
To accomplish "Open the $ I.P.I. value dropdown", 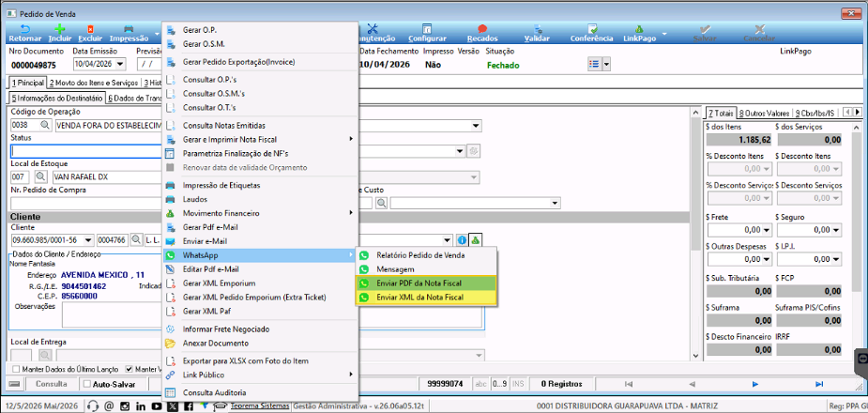I will (x=835, y=258).
